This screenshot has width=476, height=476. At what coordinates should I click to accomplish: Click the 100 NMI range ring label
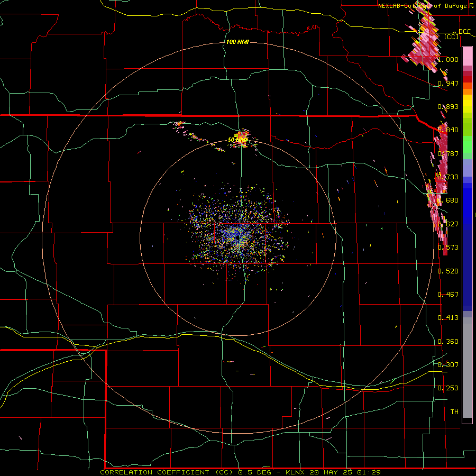coord(237,42)
